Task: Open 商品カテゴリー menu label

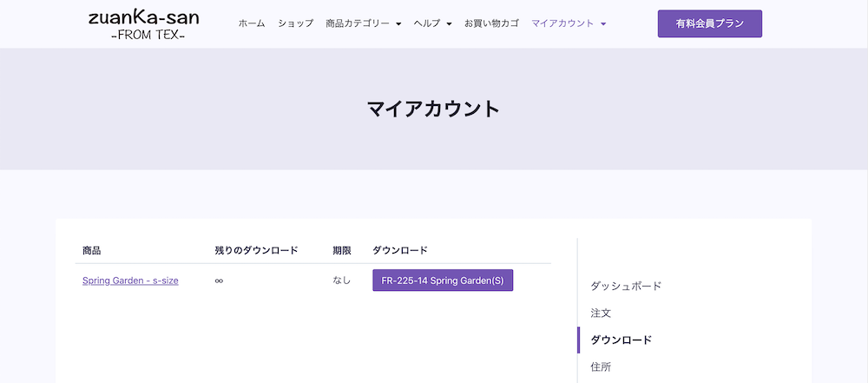Action: point(358,23)
